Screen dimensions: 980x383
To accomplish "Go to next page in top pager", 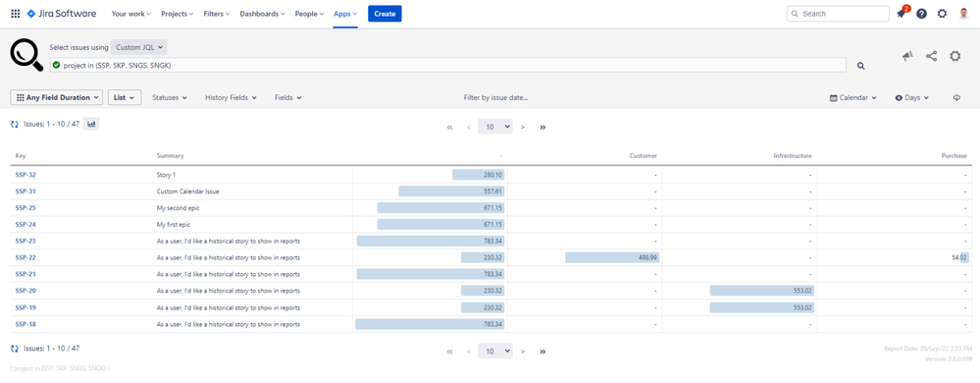I will pyautogui.click(x=523, y=127).
